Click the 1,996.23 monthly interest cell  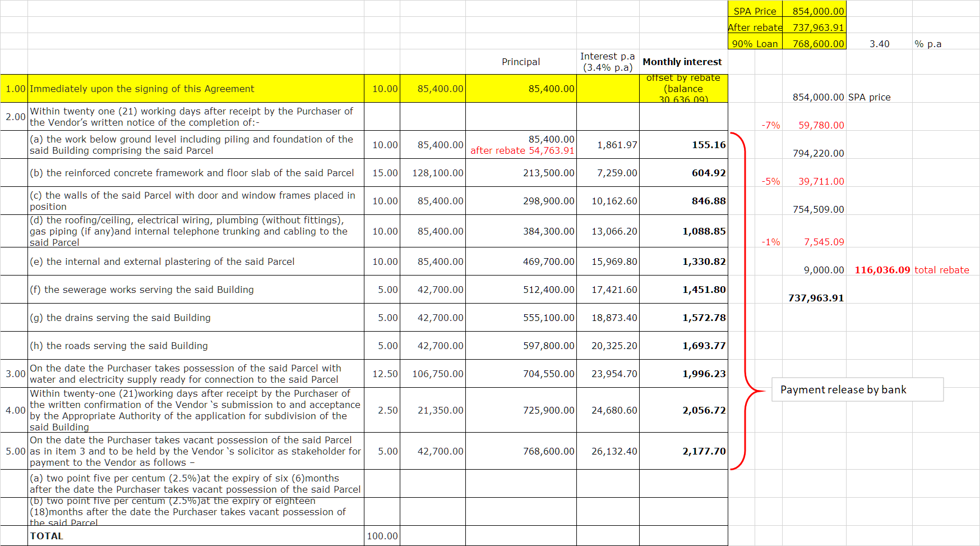(x=683, y=374)
